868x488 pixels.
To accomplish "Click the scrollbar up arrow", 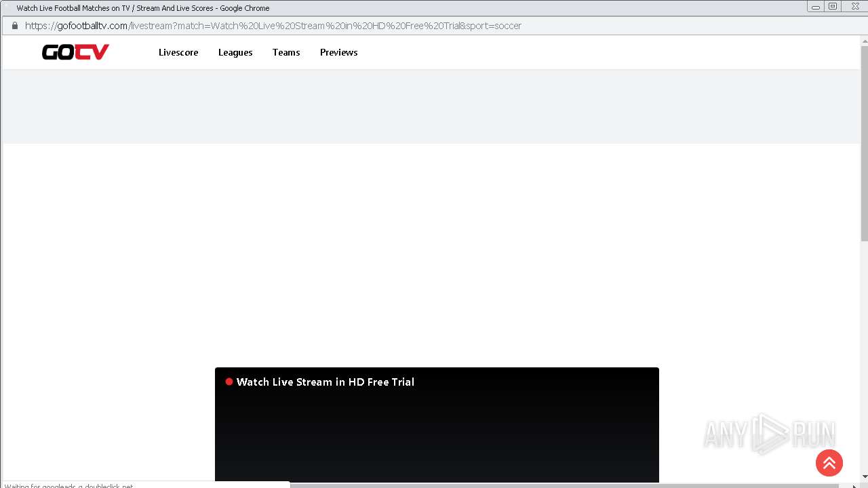I will (864, 40).
